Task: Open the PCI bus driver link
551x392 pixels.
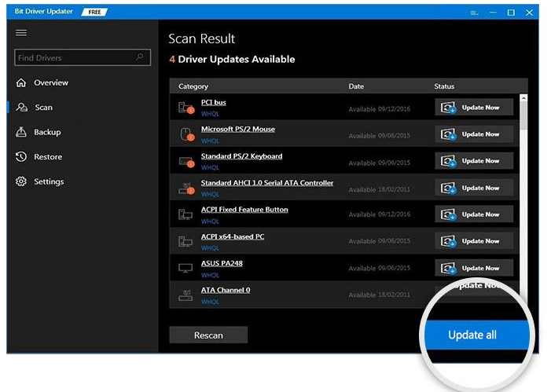Action: click(x=213, y=102)
